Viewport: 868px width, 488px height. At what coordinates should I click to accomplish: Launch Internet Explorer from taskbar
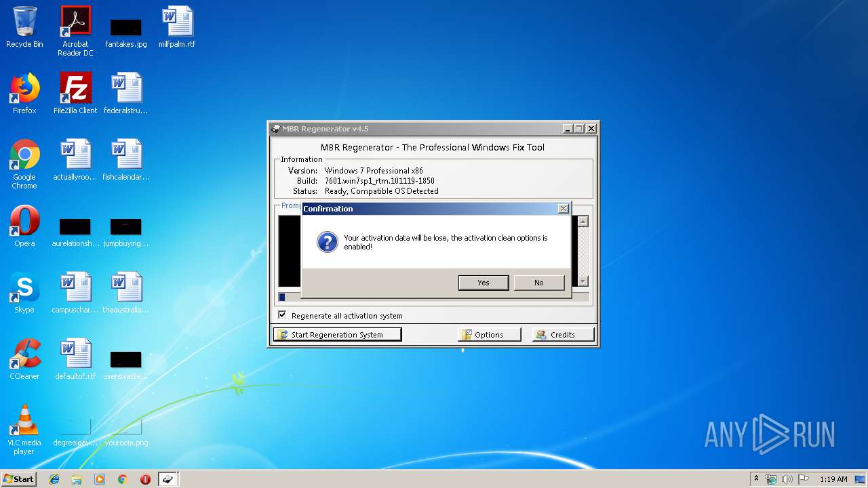54,479
